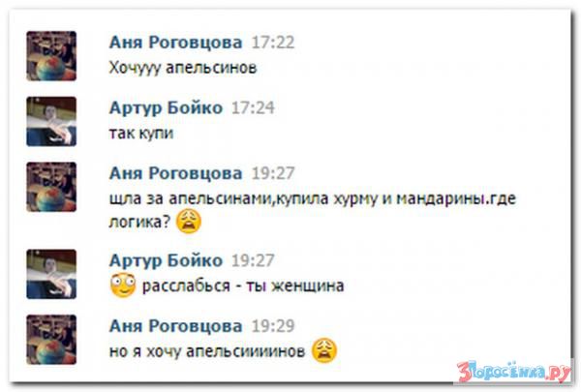Viewport: 581px width, 392px height.
Task: Open Аня Роговцова's name link at 19:27
Action: 175,173
